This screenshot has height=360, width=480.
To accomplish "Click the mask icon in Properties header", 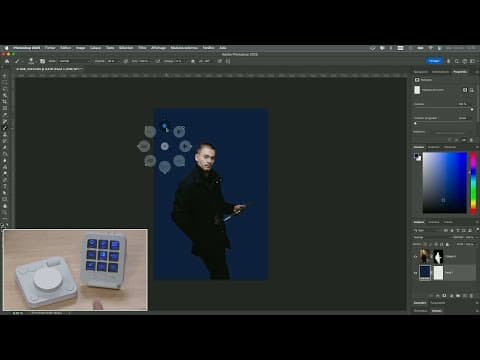I will coord(417,80).
